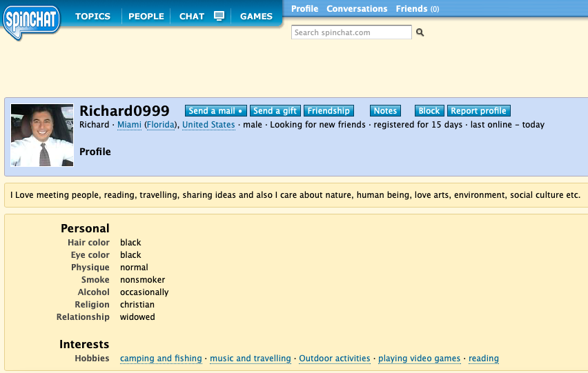Image resolution: width=588 pixels, height=373 pixels.
Task: Click the 'last online – today' text
Action: click(507, 125)
